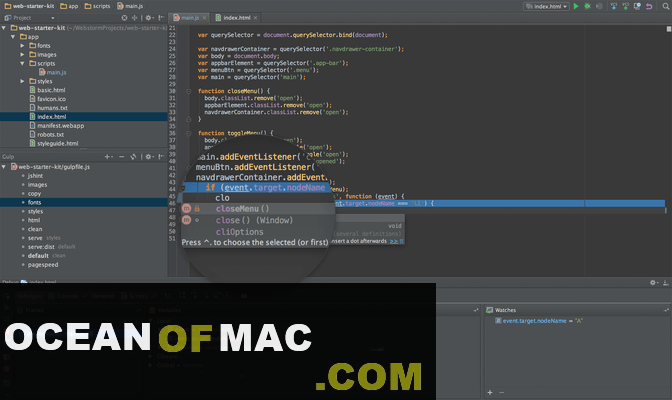Viewport: 672px width, 400px height.
Task: Click the VCS commit changes icon
Action: pyautogui.click(x=625, y=6)
